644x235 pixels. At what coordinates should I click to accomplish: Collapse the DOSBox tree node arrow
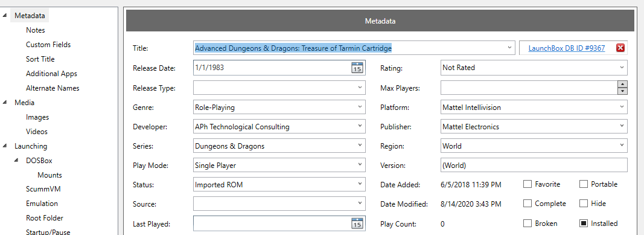click(16, 160)
